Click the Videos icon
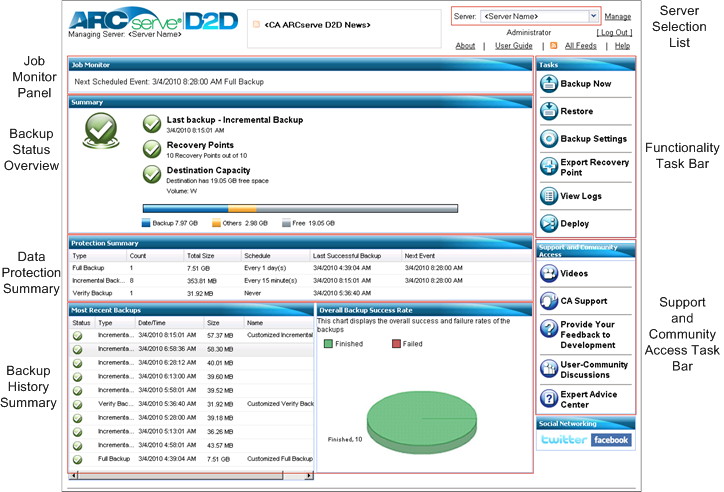Screen dimensions: 724x492 pos(549,273)
